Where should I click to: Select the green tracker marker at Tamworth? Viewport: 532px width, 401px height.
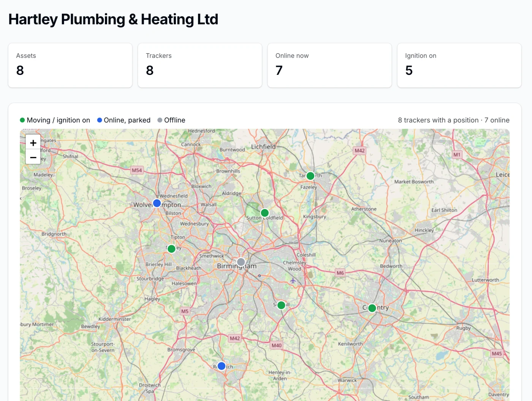point(310,176)
